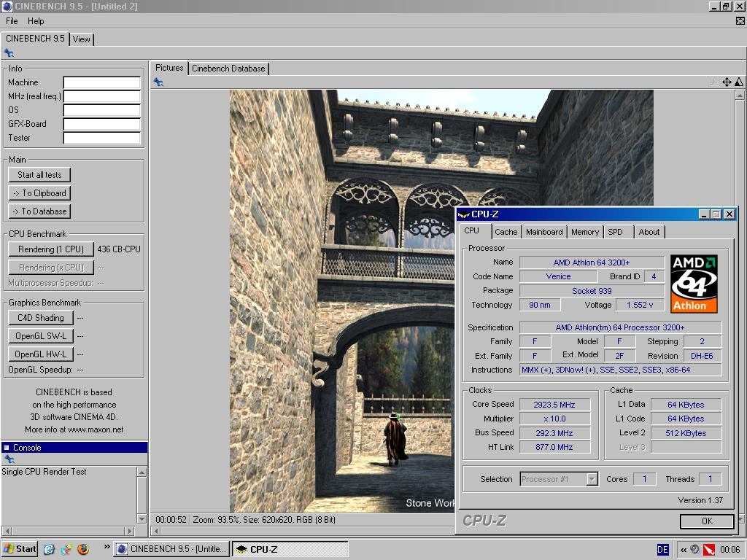
Task: Click the pin icon under Console header
Action: coord(9,459)
